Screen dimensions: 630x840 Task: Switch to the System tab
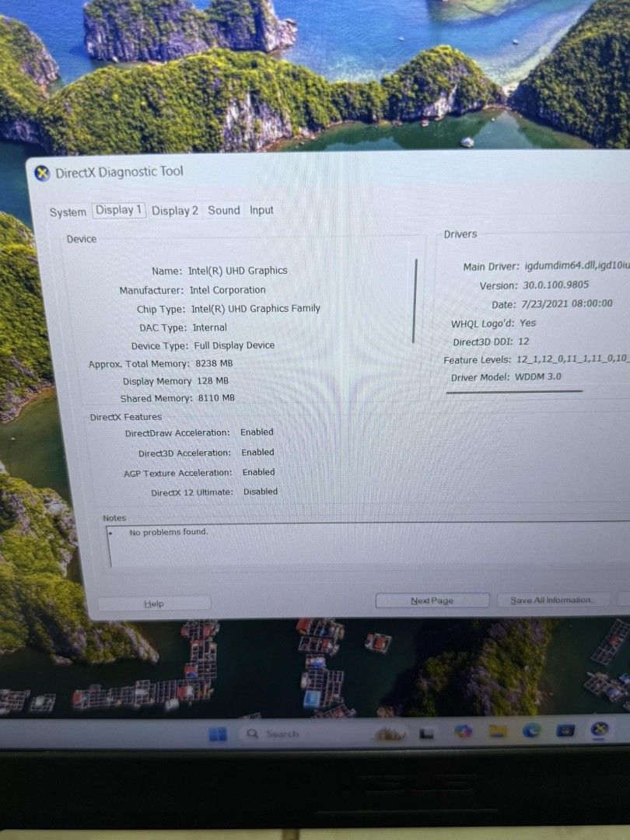pos(68,212)
